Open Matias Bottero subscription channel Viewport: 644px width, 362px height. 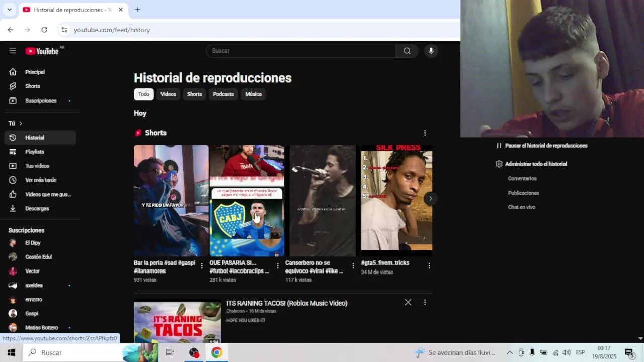point(40,327)
